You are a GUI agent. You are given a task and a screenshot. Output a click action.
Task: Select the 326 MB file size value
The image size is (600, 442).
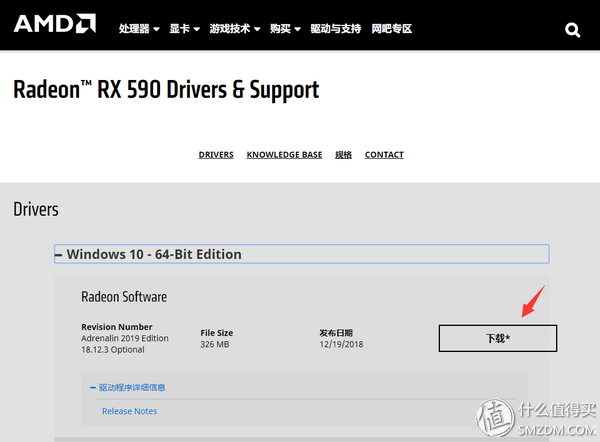click(215, 344)
